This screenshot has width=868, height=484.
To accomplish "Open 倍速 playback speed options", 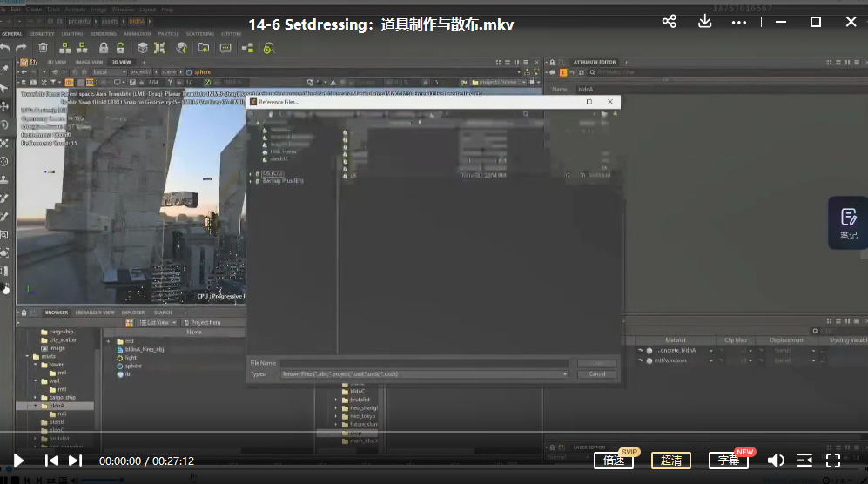I will click(614, 460).
